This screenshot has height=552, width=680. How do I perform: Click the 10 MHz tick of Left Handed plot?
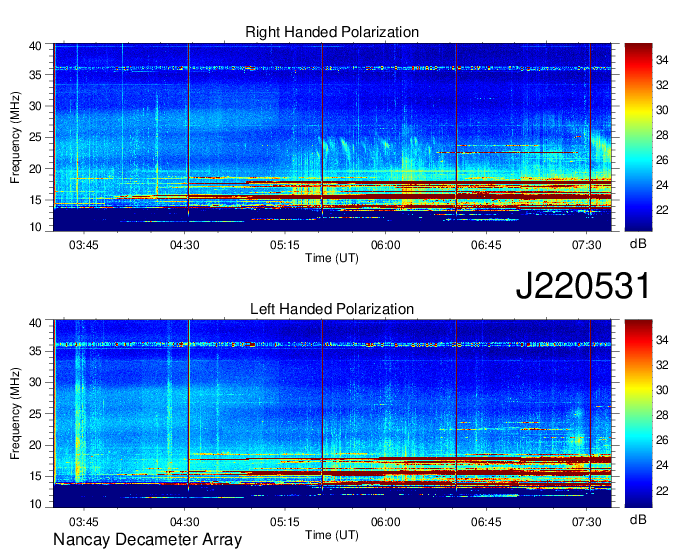tap(35, 504)
